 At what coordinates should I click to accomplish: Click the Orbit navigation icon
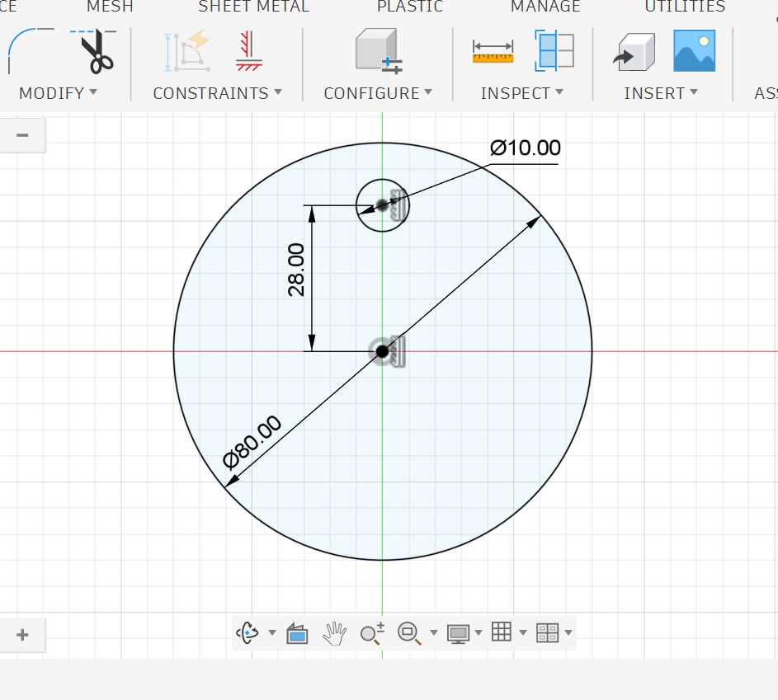click(x=248, y=632)
